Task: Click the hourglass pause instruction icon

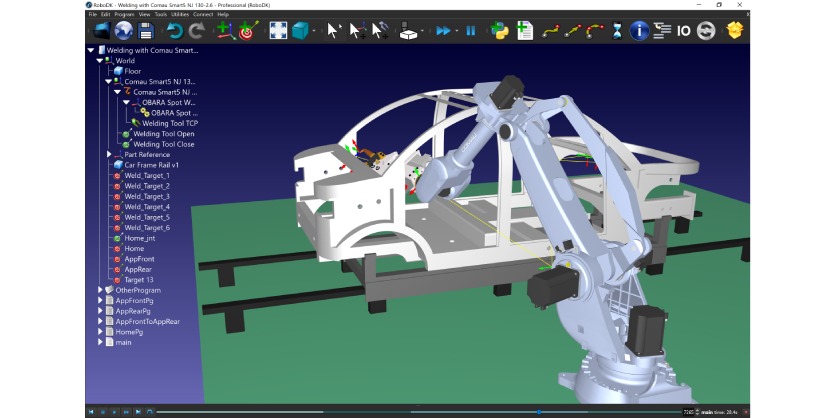Action: (617, 31)
